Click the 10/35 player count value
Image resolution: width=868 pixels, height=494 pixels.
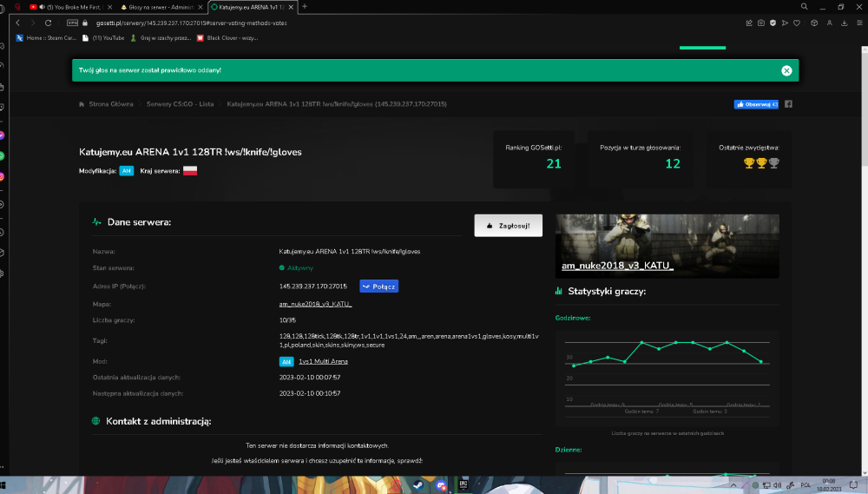click(x=287, y=320)
